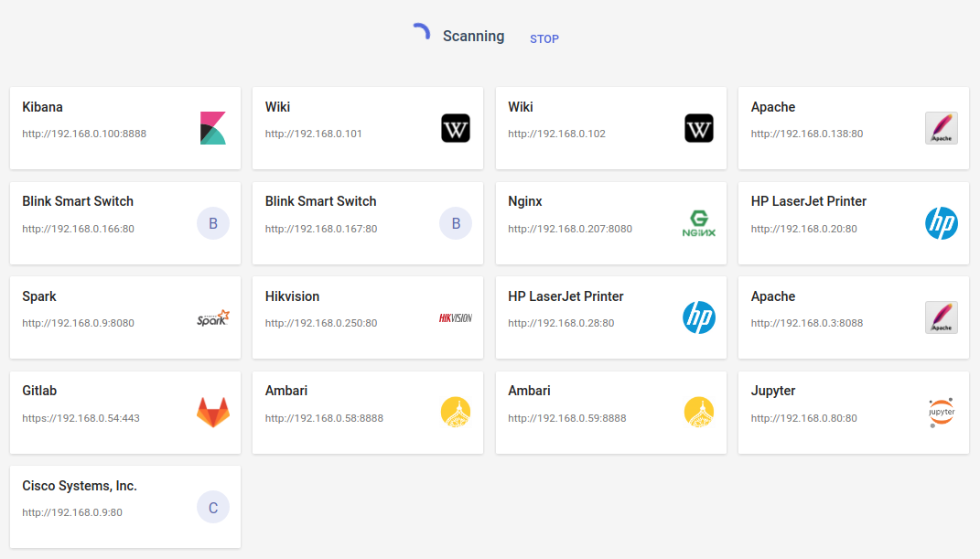
Task: Click the HP logo for 192.168.0.28:80
Action: (x=699, y=317)
